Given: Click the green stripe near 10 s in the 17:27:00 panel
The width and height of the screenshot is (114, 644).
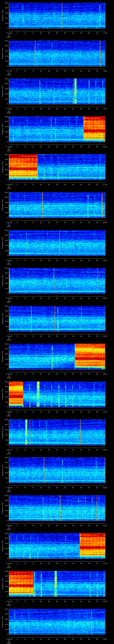Looking at the screenshot, I should point(26,432).
